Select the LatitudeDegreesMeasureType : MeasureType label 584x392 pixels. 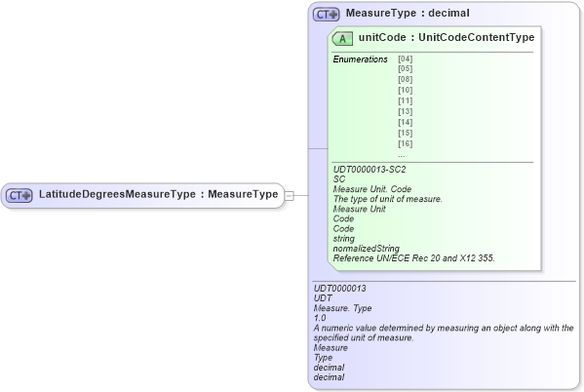[158, 194]
